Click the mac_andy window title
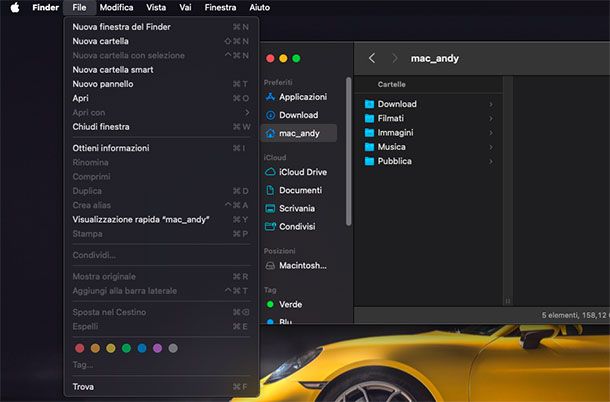The height and width of the screenshot is (402, 610). coord(435,58)
